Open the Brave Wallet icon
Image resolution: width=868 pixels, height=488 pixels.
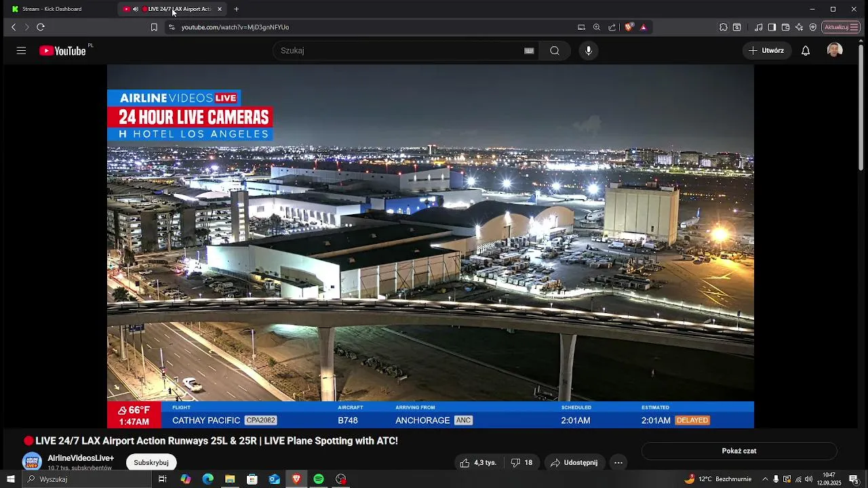tap(785, 27)
